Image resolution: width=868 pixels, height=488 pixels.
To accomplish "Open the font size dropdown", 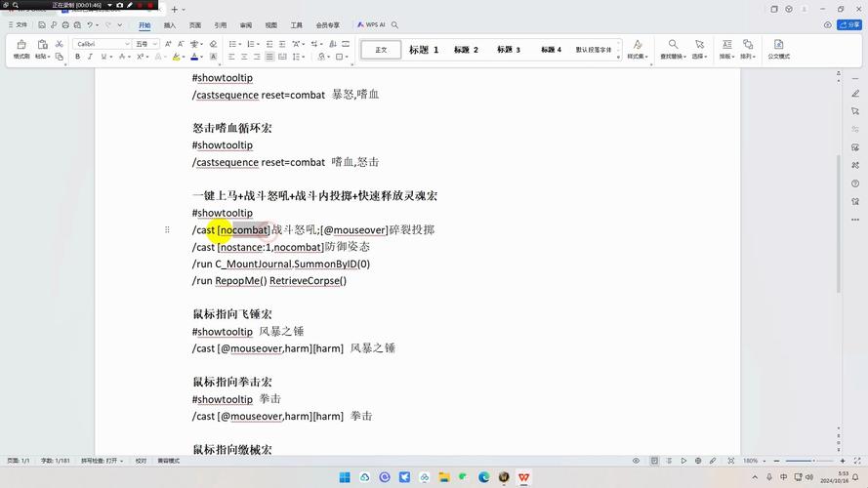I will pos(155,44).
